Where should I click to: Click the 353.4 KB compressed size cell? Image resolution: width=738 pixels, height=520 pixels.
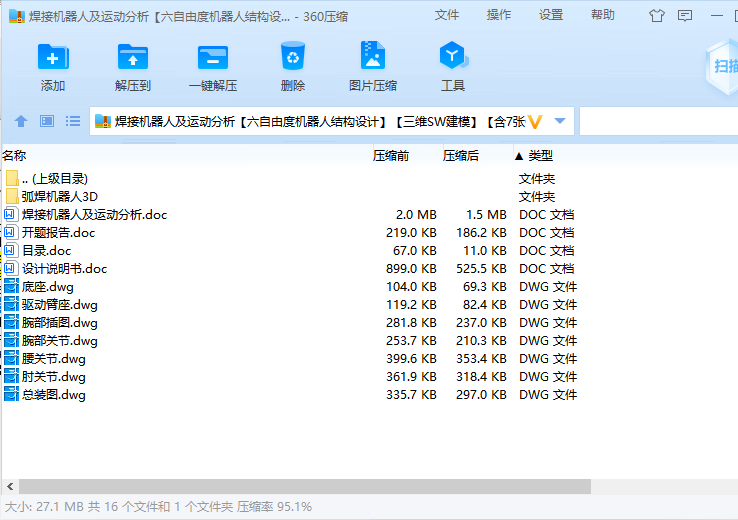[481, 359]
